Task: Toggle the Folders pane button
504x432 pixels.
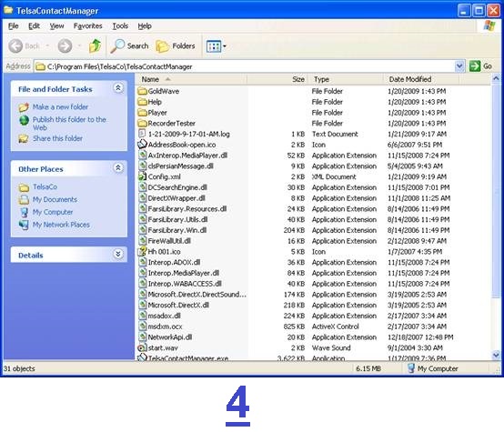Action: tap(176, 46)
